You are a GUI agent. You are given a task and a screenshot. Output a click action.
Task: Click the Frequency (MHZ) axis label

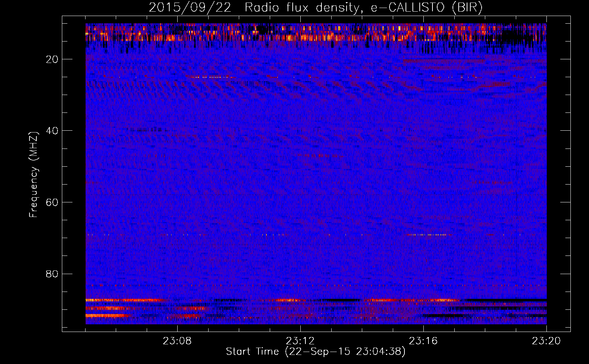33,175
